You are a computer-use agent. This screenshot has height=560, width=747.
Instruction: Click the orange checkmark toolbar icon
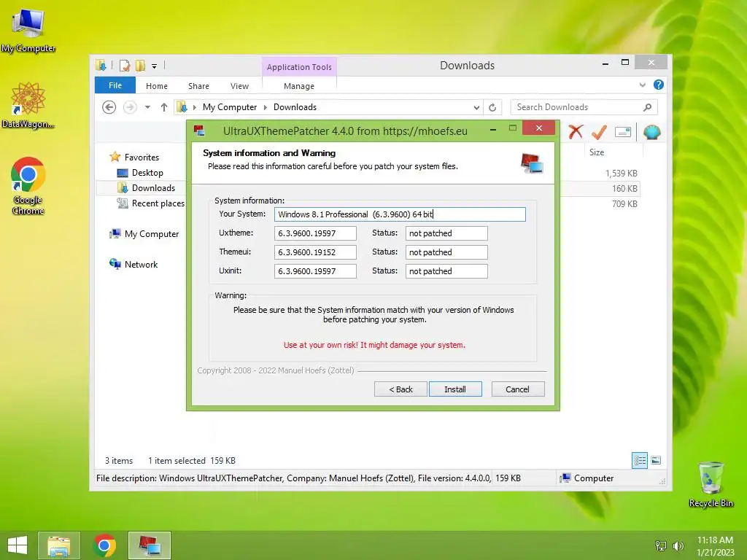tap(599, 132)
